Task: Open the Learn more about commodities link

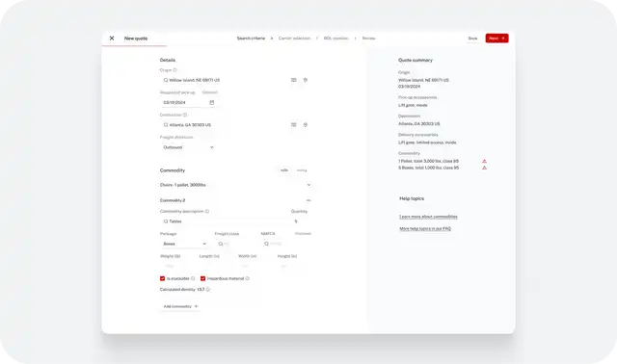Action: 428,217
